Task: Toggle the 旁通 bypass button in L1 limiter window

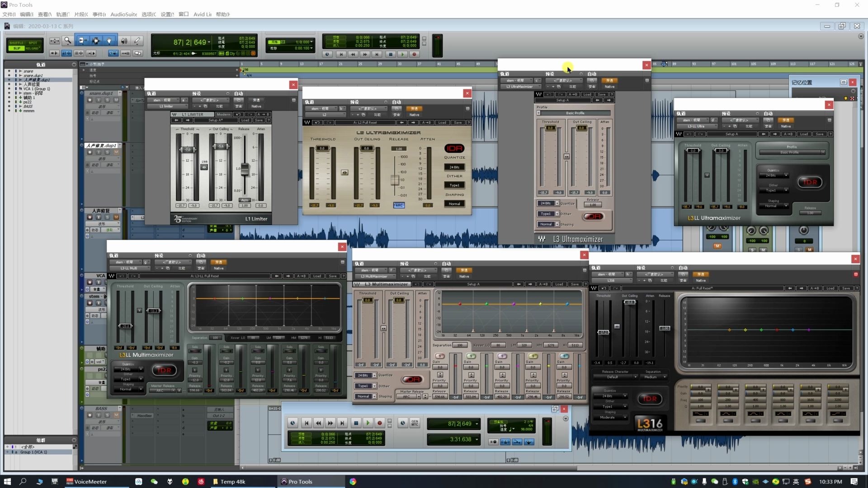Action: [256, 100]
